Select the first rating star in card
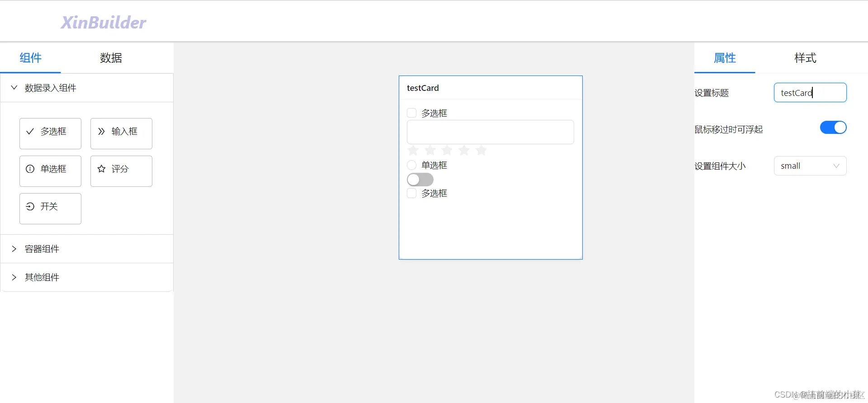 point(413,150)
